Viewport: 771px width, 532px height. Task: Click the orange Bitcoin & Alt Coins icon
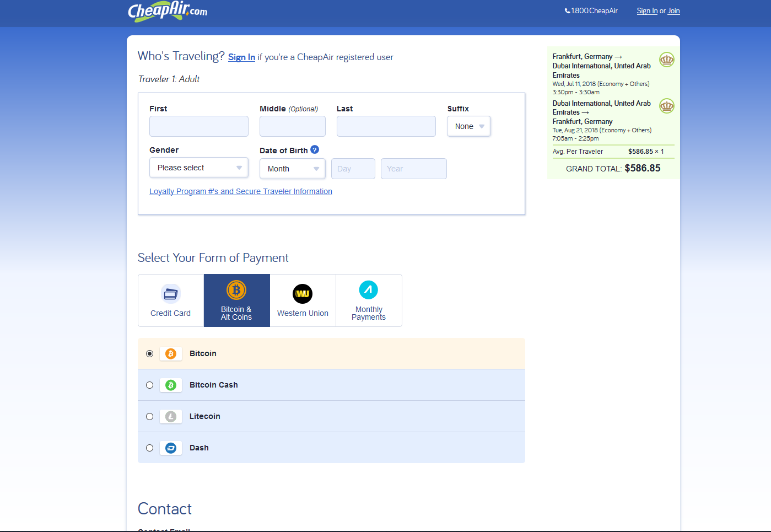coord(236,290)
